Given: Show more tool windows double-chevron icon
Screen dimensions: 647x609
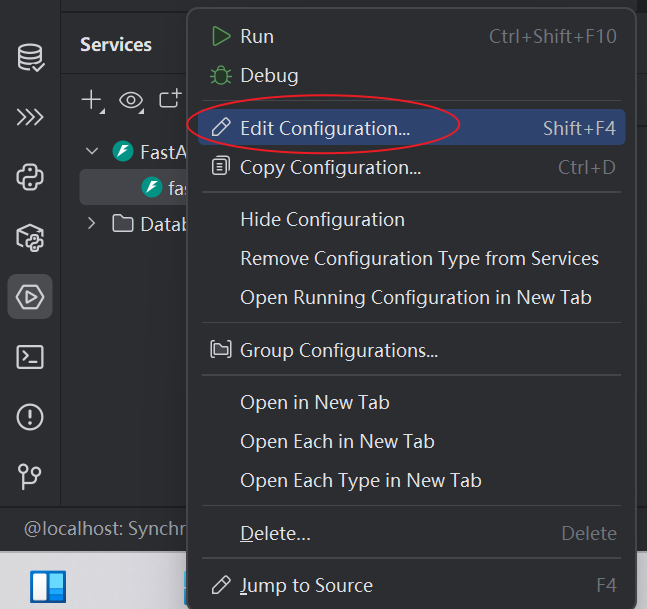Looking at the screenshot, I should point(30,117).
